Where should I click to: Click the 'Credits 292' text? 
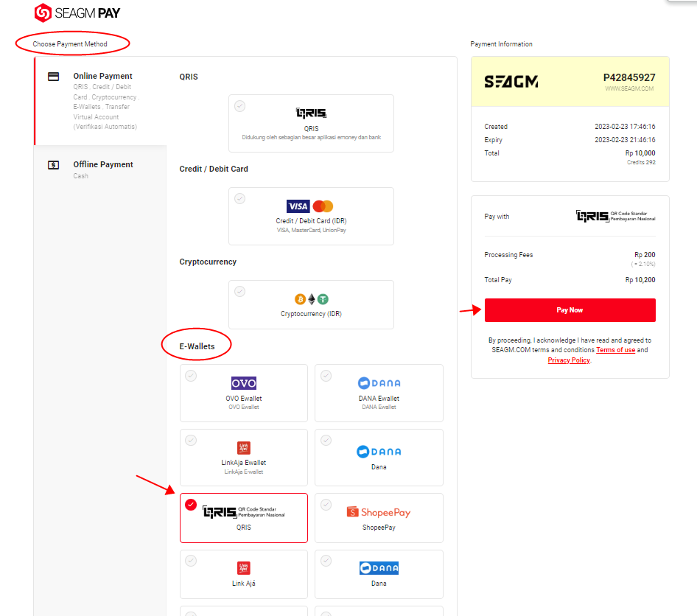pos(642,163)
